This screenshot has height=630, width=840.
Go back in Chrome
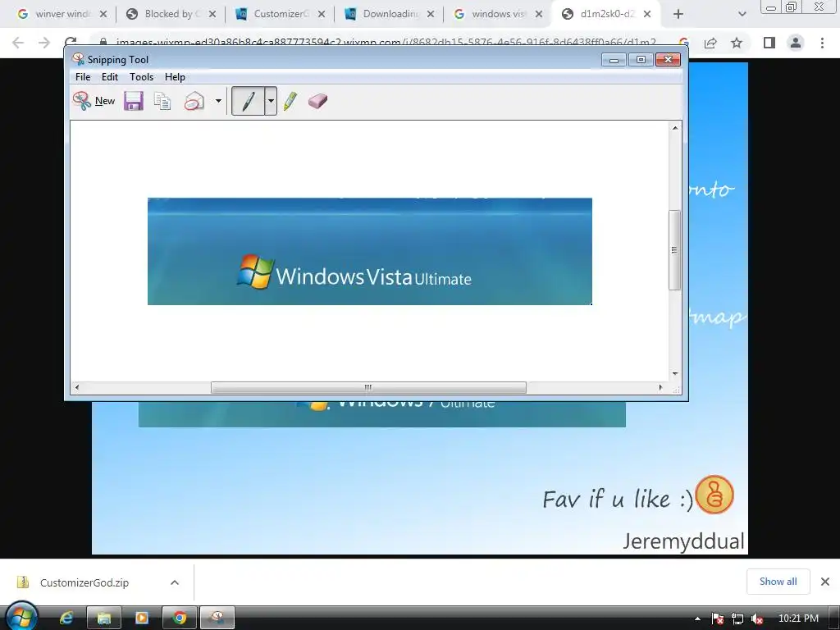(x=18, y=43)
